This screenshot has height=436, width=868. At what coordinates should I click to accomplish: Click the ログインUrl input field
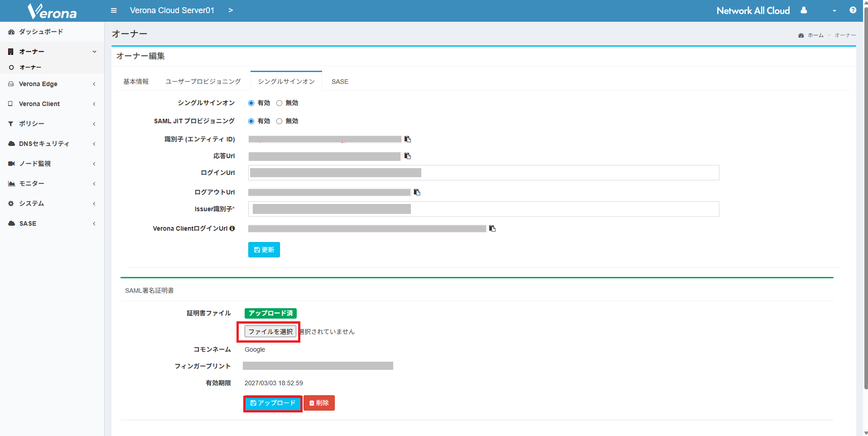483,173
